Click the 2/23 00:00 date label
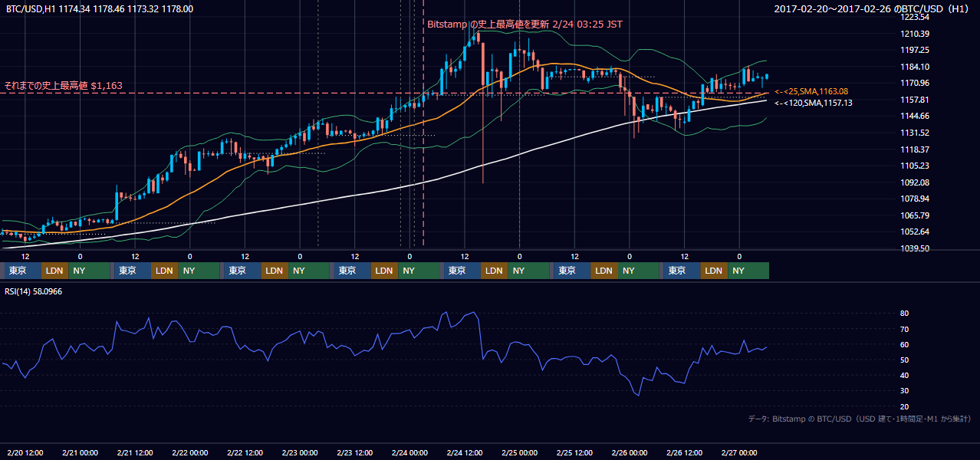Image resolution: width=980 pixels, height=460 pixels. point(300,453)
